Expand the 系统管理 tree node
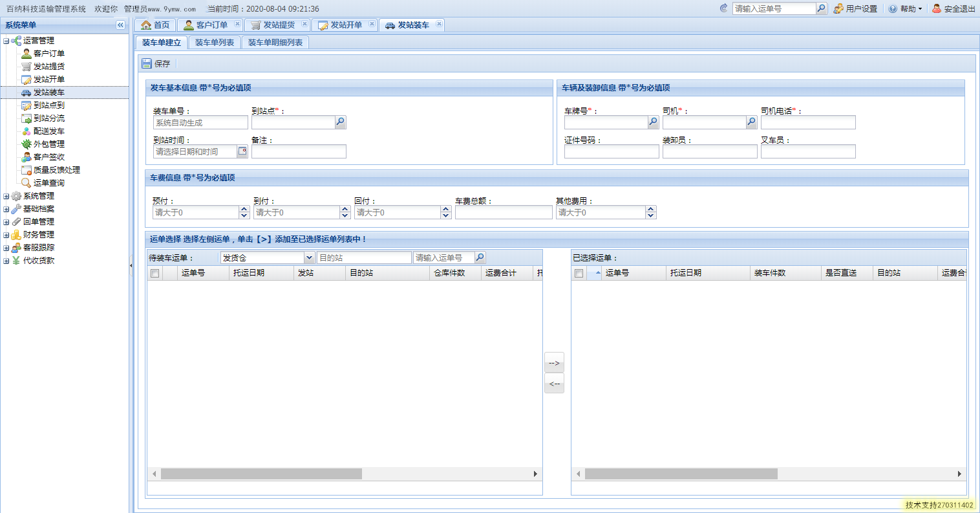This screenshot has width=980, height=513. [x=6, y=196]
